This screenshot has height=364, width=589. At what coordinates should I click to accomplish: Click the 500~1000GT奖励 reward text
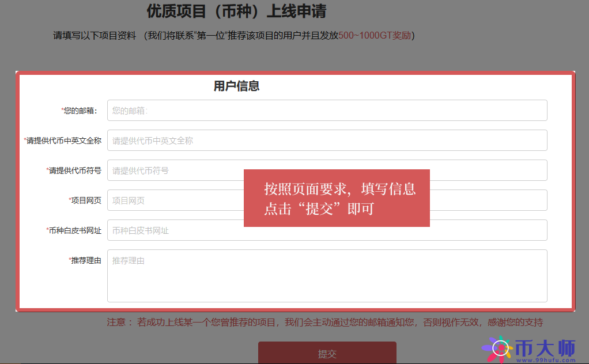tap(374, 35)
